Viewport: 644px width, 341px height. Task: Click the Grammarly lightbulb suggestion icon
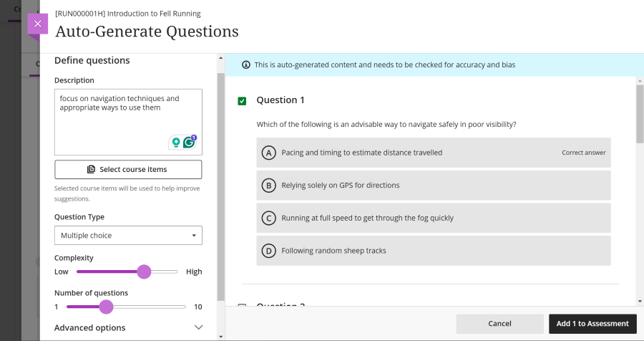[x=175, y=143]
